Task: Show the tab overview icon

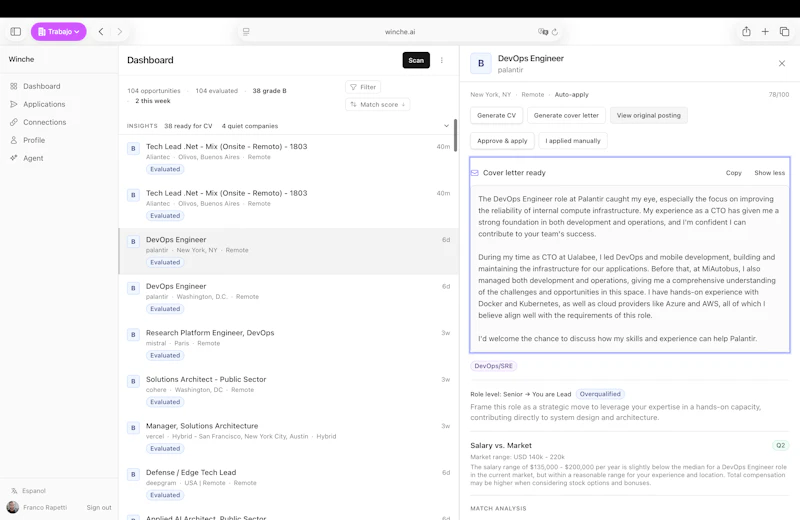Action: [784, 32]
